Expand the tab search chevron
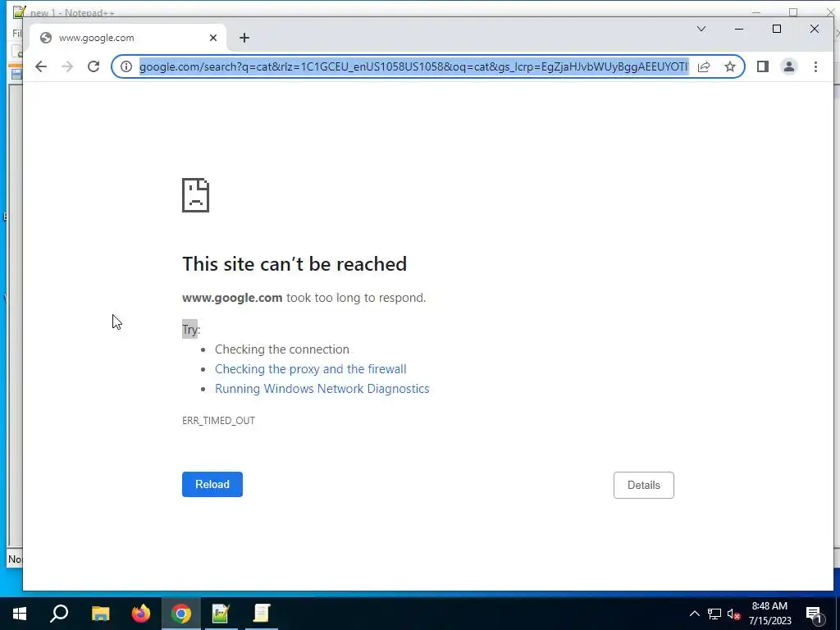Viewport: 840px width, 630px height. [701, 29]
